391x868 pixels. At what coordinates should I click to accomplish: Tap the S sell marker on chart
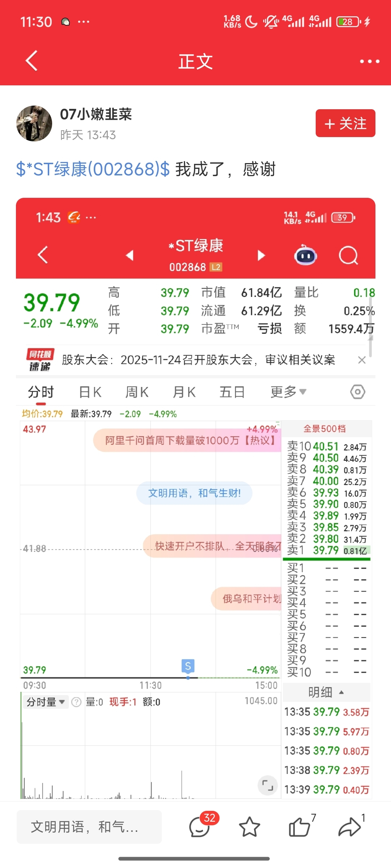188,666
